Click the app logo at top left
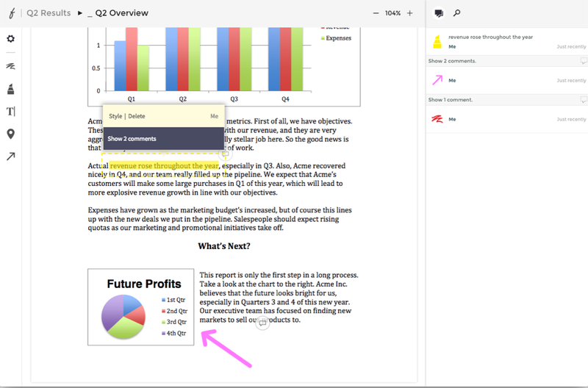This screenshot has height=388, width=588. coord(12,13)
